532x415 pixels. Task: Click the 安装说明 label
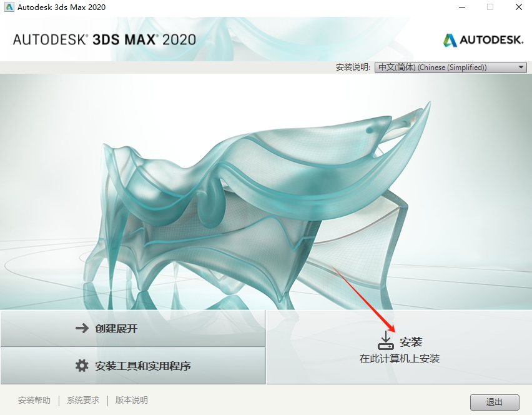point(353,67)
